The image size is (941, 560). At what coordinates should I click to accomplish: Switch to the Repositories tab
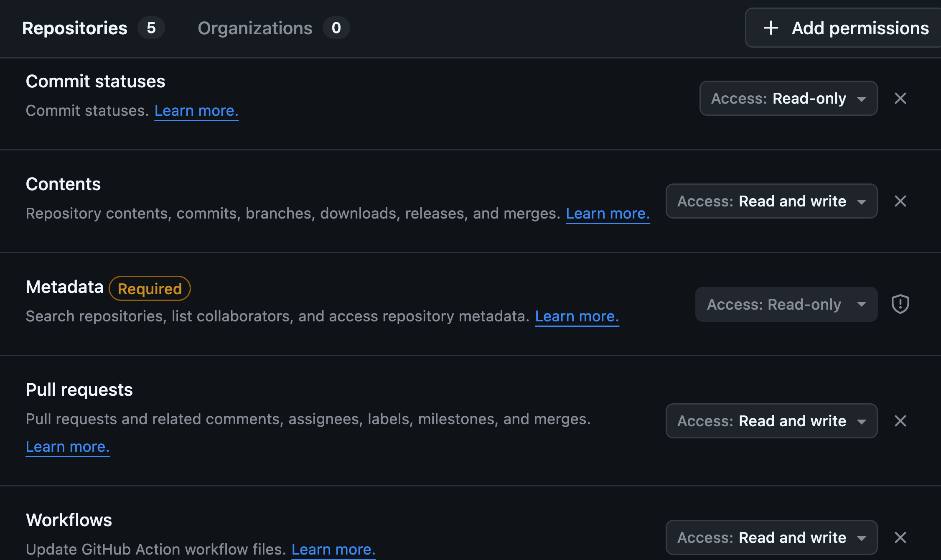(x=93, y=28)
